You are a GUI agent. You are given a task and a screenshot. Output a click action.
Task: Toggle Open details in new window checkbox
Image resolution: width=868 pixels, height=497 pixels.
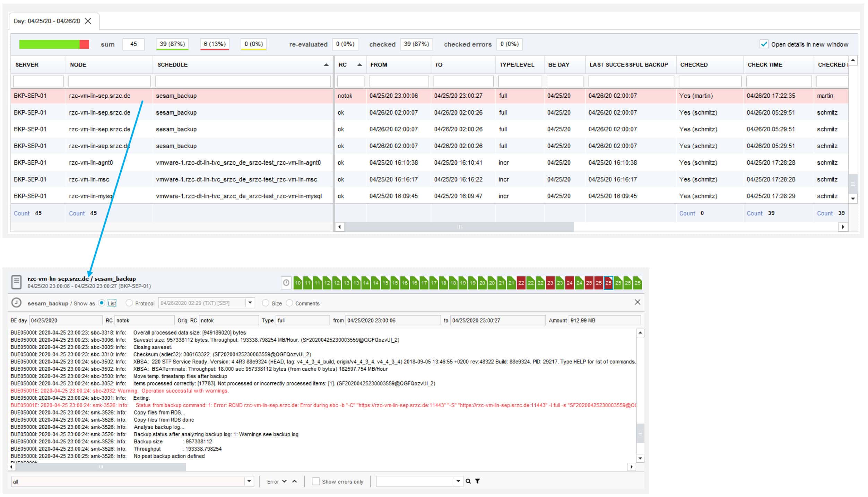[x=764, y=44]
